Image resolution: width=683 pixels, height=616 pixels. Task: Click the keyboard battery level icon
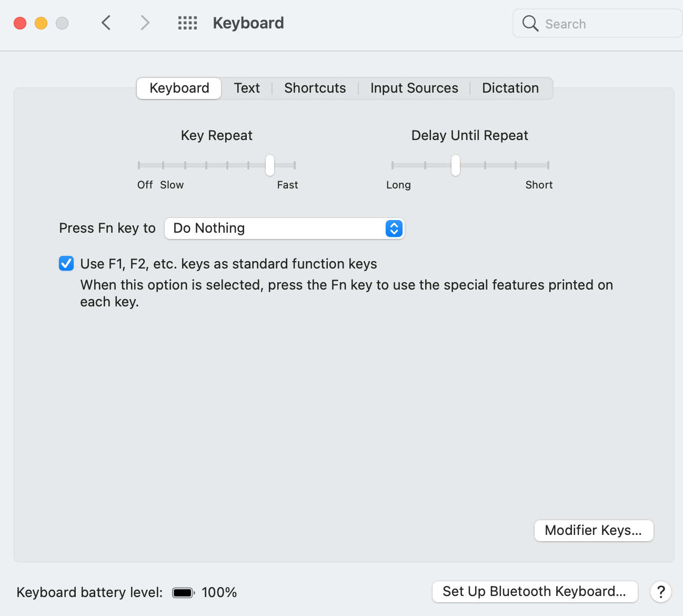[183, 593]
